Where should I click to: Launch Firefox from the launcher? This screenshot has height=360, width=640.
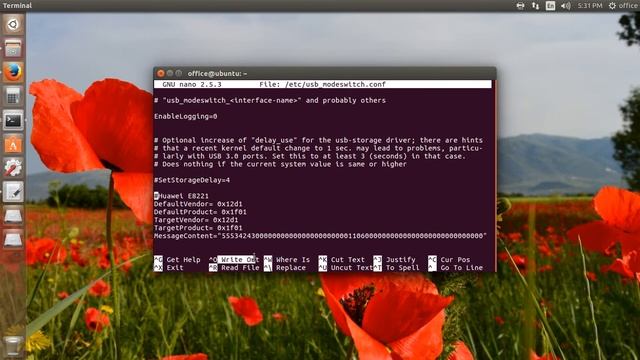[x=13, y=72]
